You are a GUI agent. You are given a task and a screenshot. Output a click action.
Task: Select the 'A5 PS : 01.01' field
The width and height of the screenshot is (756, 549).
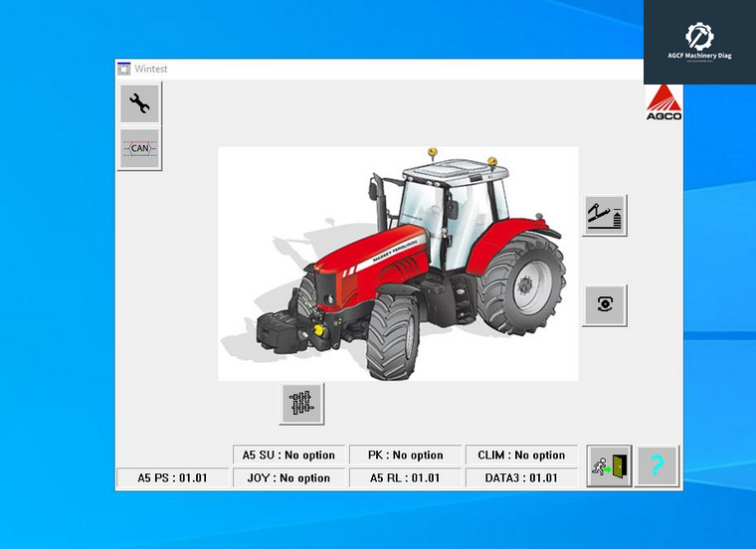[x=173, y=477]
